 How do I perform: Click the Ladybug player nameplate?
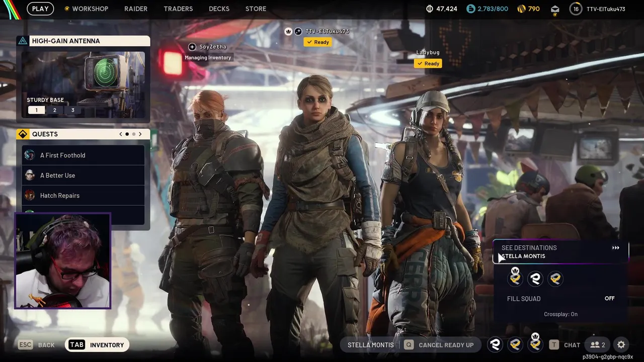pyautogui.click(x=428, y=52)
